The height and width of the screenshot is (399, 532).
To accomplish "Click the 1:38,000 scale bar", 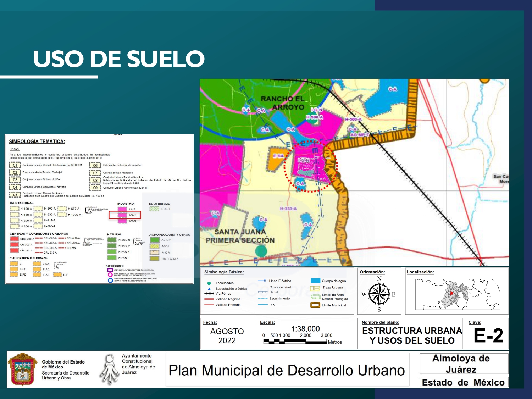I will click(295, 342).
